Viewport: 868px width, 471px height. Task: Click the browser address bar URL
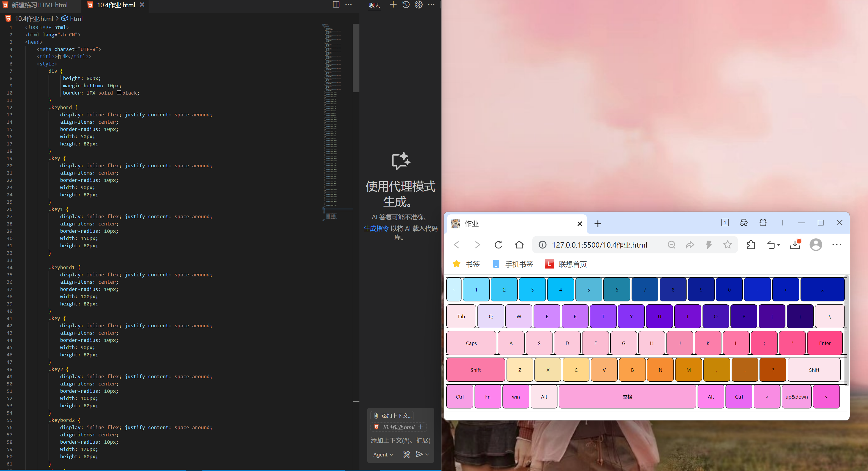(599, 245)
